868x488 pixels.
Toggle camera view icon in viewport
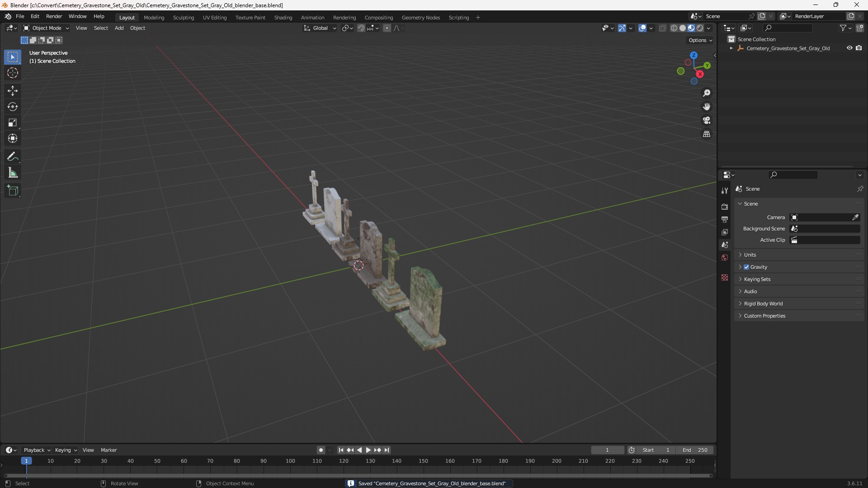point(707,120)
